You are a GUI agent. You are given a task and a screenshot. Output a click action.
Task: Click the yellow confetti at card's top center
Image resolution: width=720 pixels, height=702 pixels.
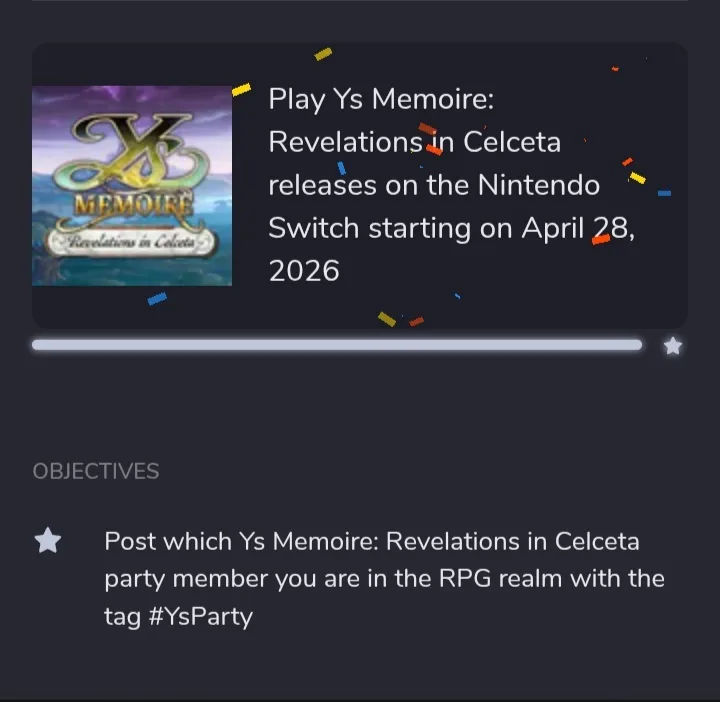click(323, 54)
